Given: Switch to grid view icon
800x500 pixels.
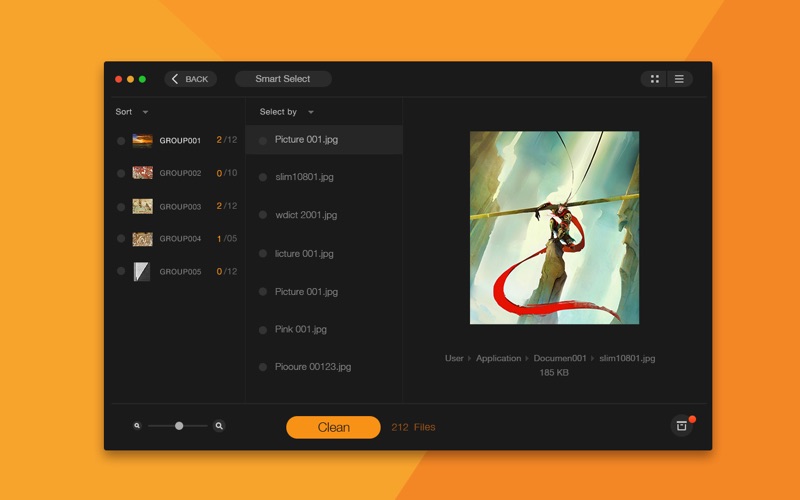Looking at the screenshot, I should pos(655,79).
